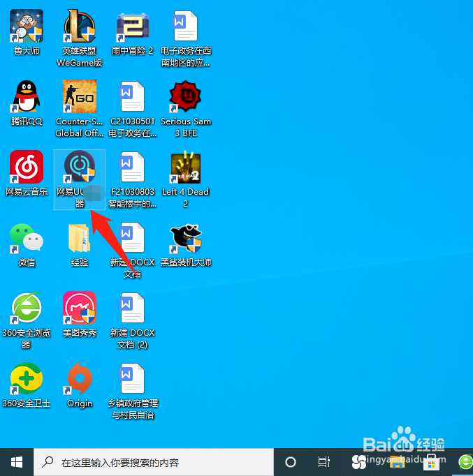Click the taskbar search box
Image resolution: width=473 pixels, height=476 pixels.
pos(154,462)
